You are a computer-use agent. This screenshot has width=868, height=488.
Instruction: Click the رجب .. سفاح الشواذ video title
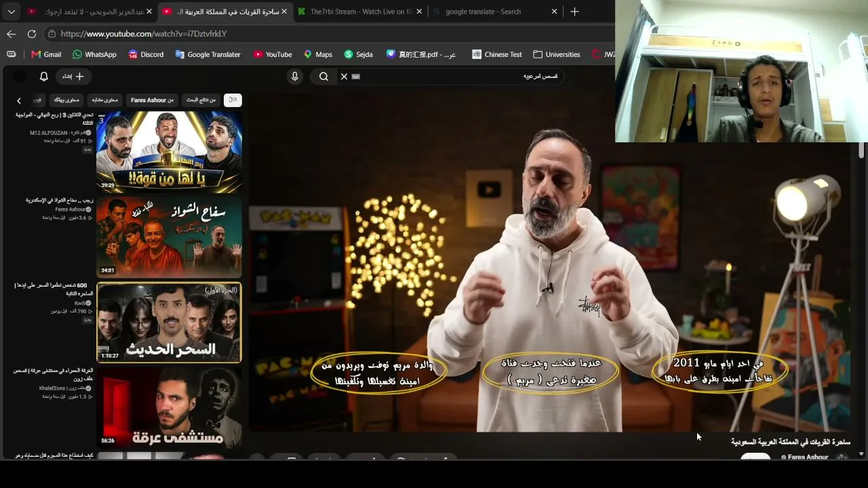pyautogui.click(x=59, y=201)
